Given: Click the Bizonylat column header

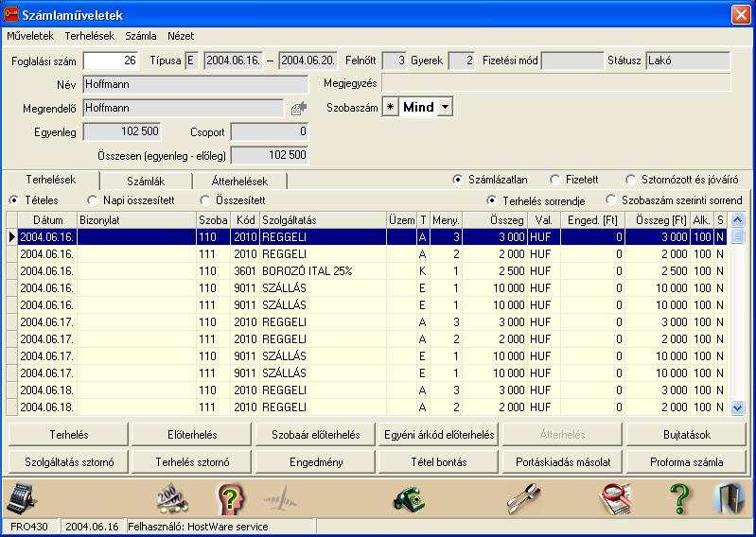Looking at the screenshot, I should tap(137, 220).
